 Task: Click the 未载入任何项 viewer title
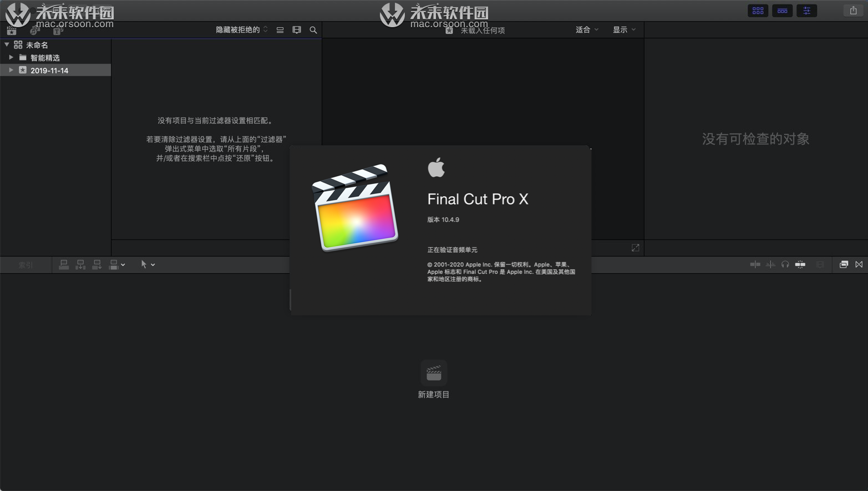pyautogui.click(x=483, y=30)
